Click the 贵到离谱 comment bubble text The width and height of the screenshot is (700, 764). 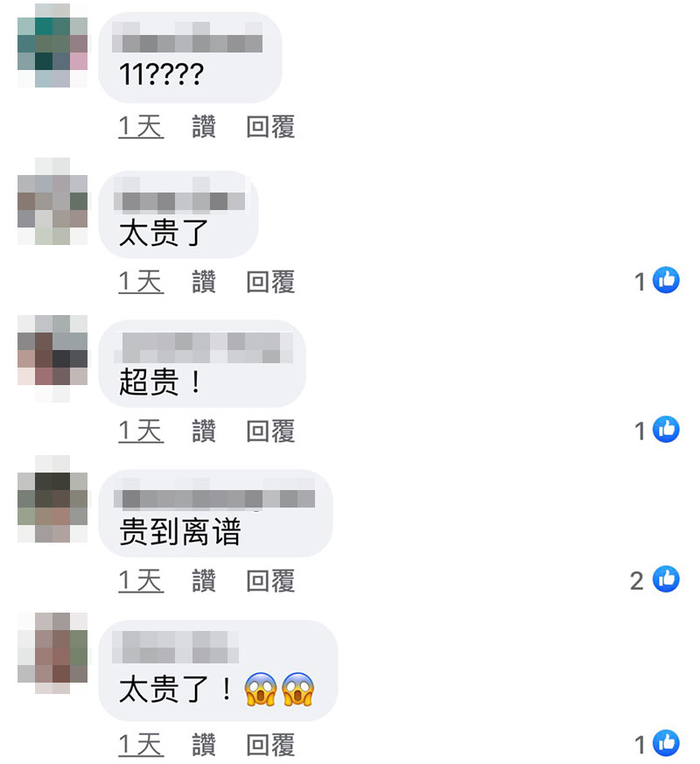[180, 531]
